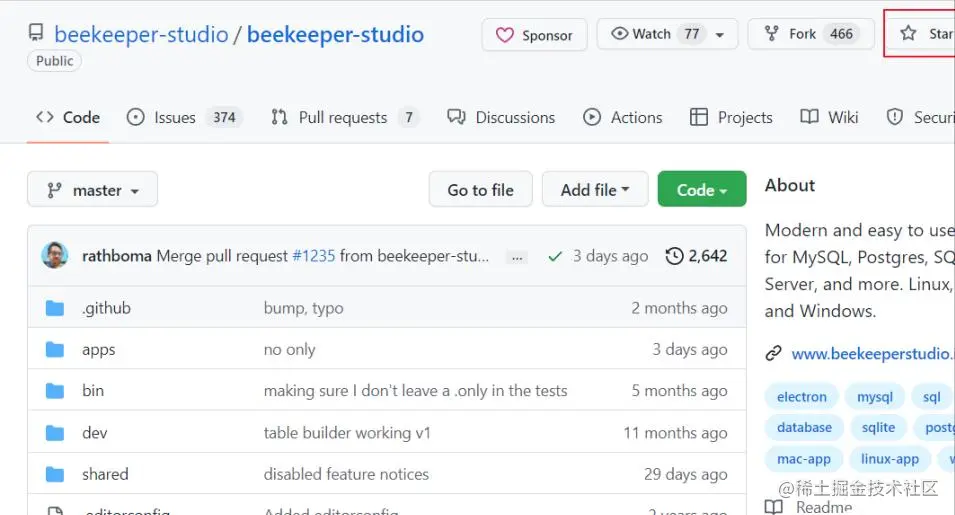
Task: Click the Go to file button
Action: (480, 190)
